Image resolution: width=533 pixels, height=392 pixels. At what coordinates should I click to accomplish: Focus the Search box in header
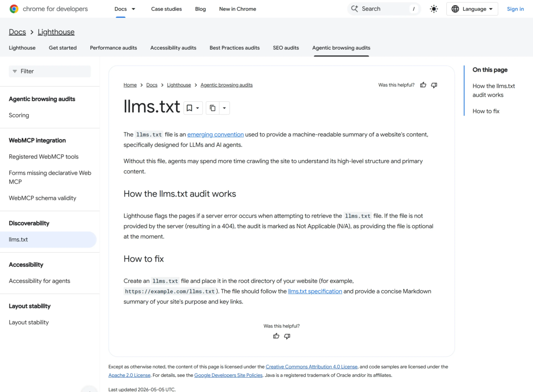tap(384, 9)
